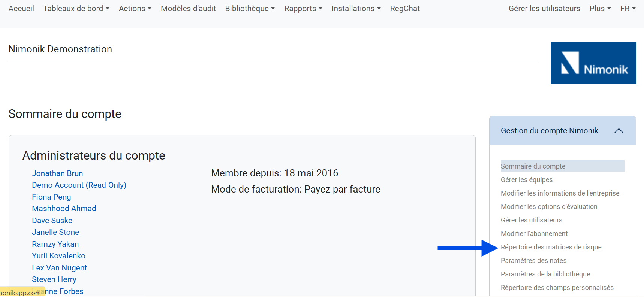Open the Rapports dropdown menu

[303, 9]
